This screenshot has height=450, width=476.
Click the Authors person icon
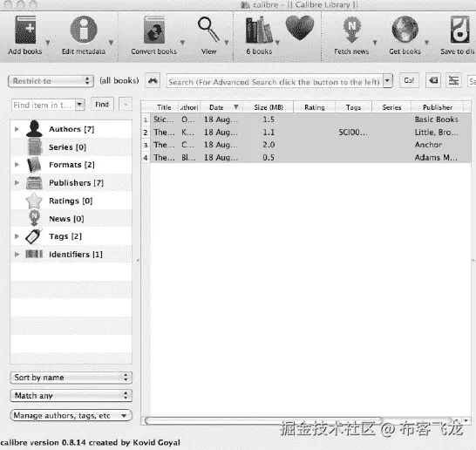click(x=34, y=128)
